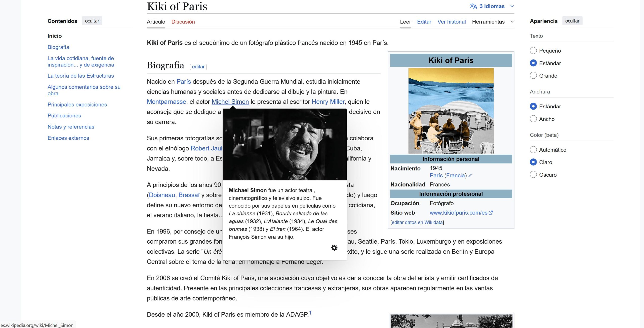644x328 pixels.
Task: Open the Editar tab
Action: [424, 22]
